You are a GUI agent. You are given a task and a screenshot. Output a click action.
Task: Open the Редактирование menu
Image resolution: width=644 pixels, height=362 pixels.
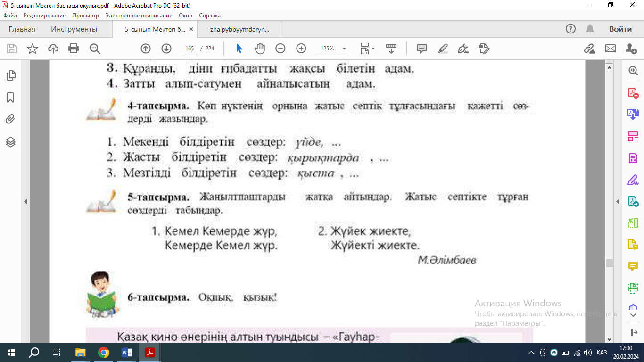(45, 16)
